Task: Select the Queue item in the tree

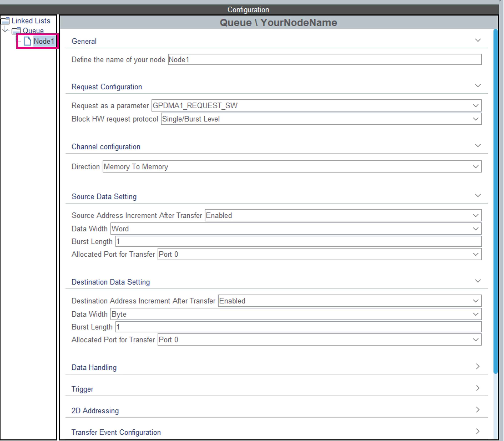Action: point(33,31)
